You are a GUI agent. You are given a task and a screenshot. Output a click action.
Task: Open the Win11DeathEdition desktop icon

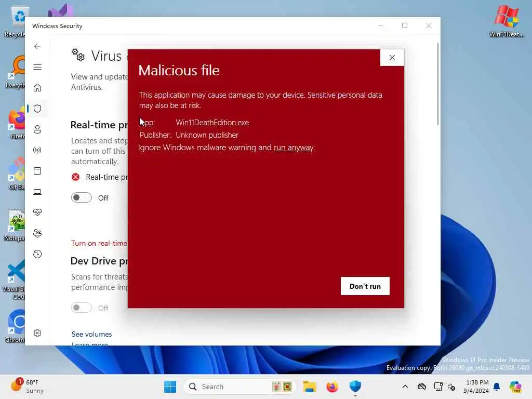click(506, 21)
